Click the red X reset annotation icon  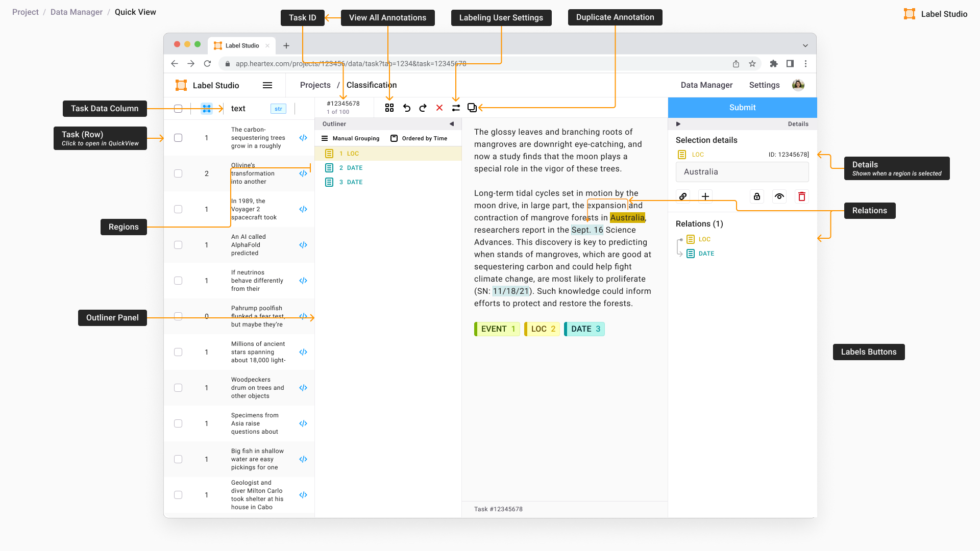click(439, 108)
